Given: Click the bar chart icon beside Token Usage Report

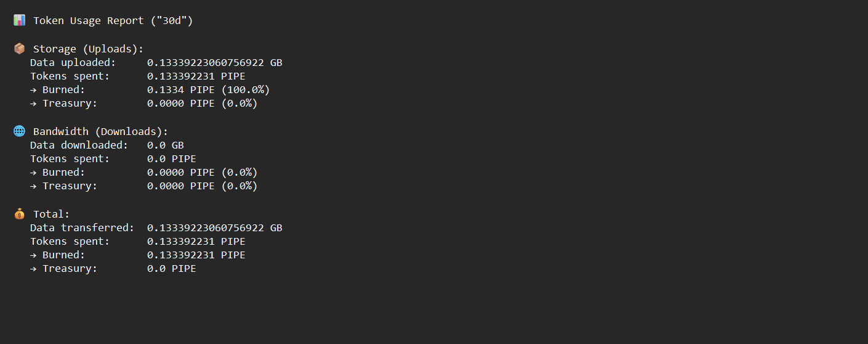Looking at the screenshot, I should [x=20, y=20].
